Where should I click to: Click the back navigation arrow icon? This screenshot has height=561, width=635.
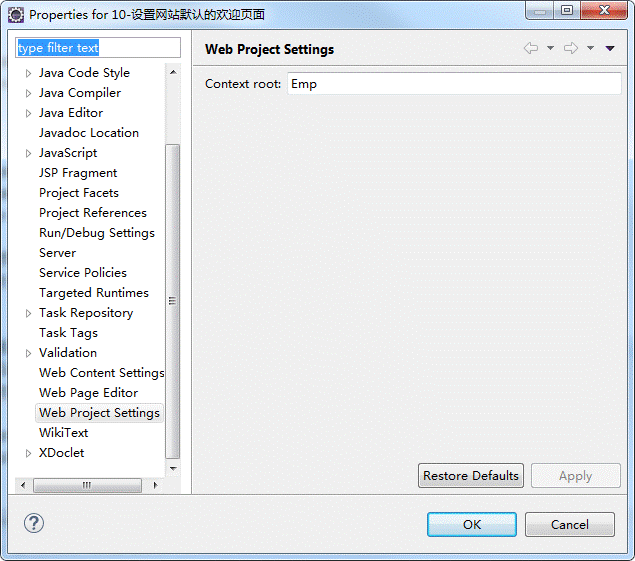531,48
